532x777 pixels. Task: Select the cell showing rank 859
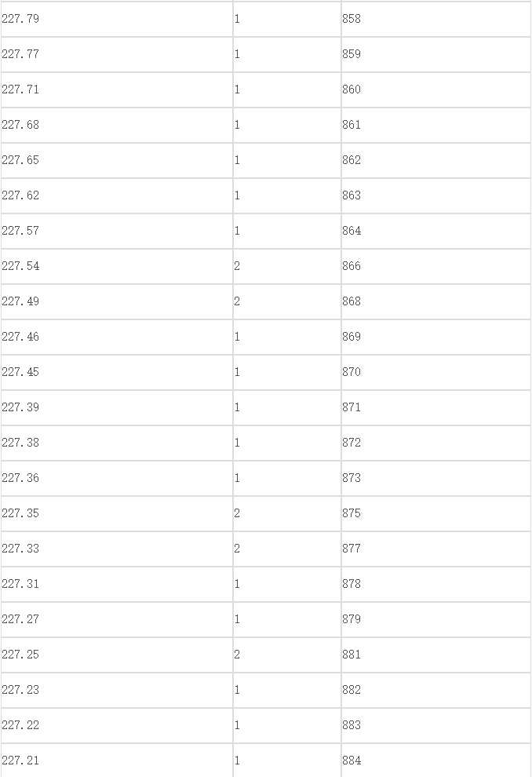(435, 54)
